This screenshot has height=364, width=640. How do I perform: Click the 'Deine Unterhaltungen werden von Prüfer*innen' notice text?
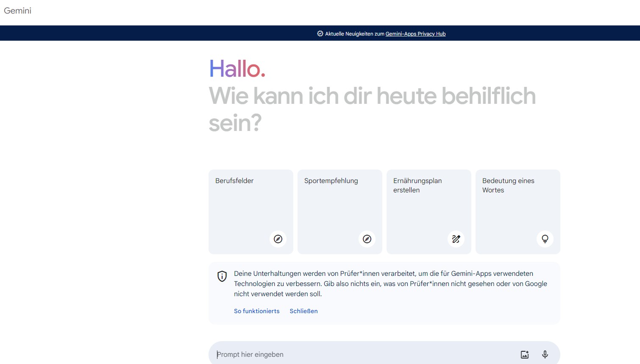click(x=390, y=283)
